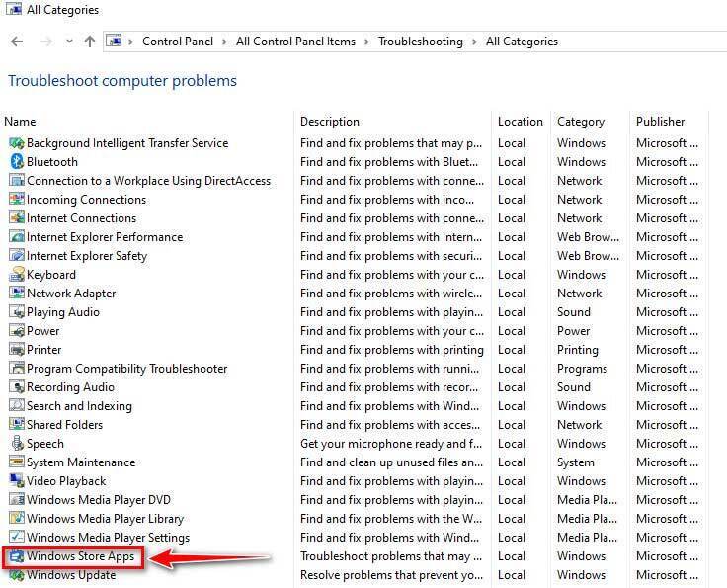This screenshot has height=588, width=727.
Task: Click the address bar computer icon
Action: click(114, 42)
